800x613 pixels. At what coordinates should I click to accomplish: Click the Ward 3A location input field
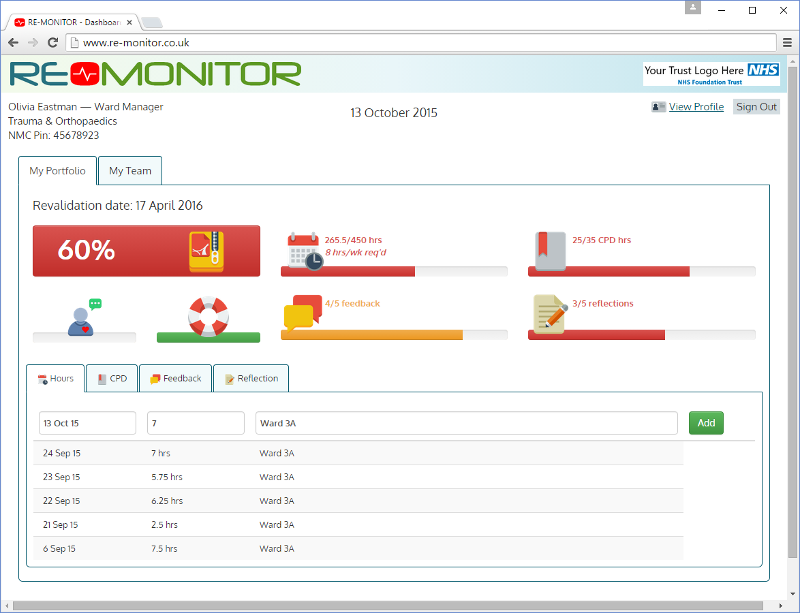(x=466, y=423)
